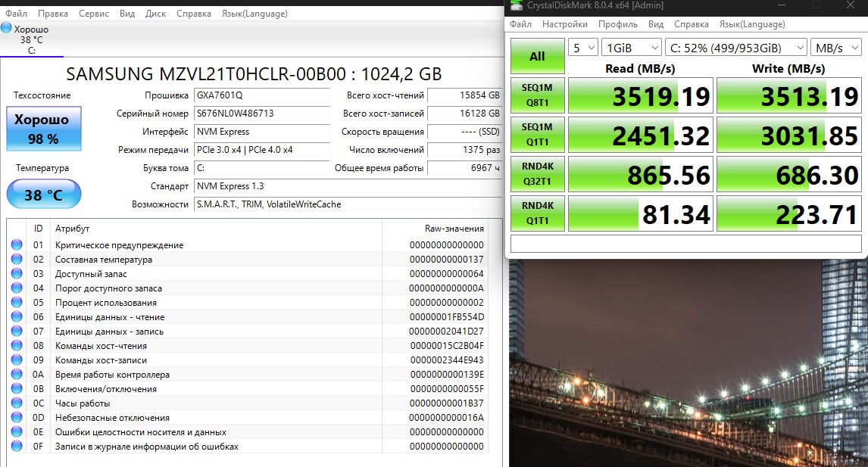Open the drive selector C: 52% dropdown
Screen dimensions: 868x467
735,48
